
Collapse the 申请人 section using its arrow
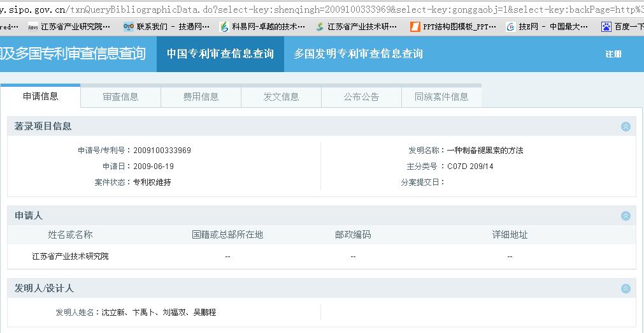point(626,216)
